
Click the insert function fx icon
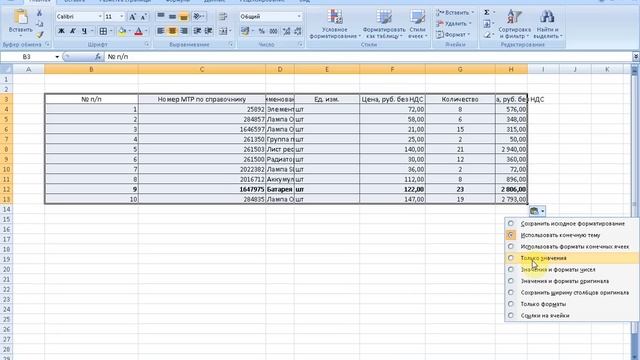pyautogui.click(x=98, y=57)
